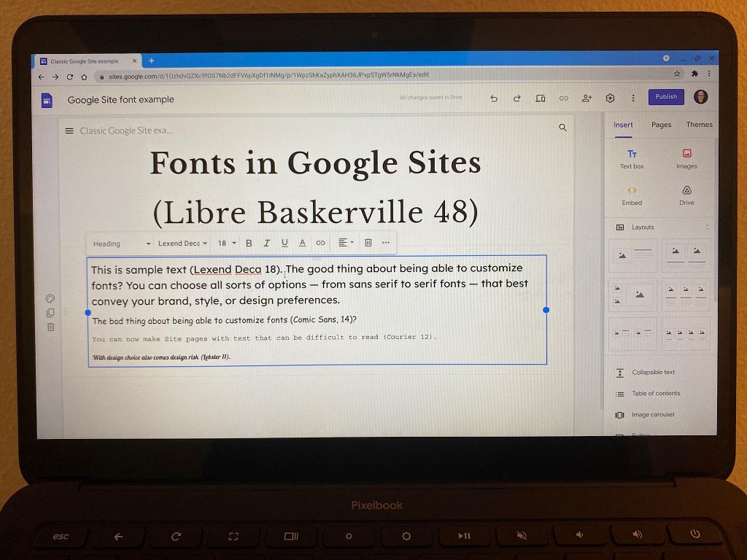Select the Text box insert tool
The image size is (747, 560).
[632, 159]
